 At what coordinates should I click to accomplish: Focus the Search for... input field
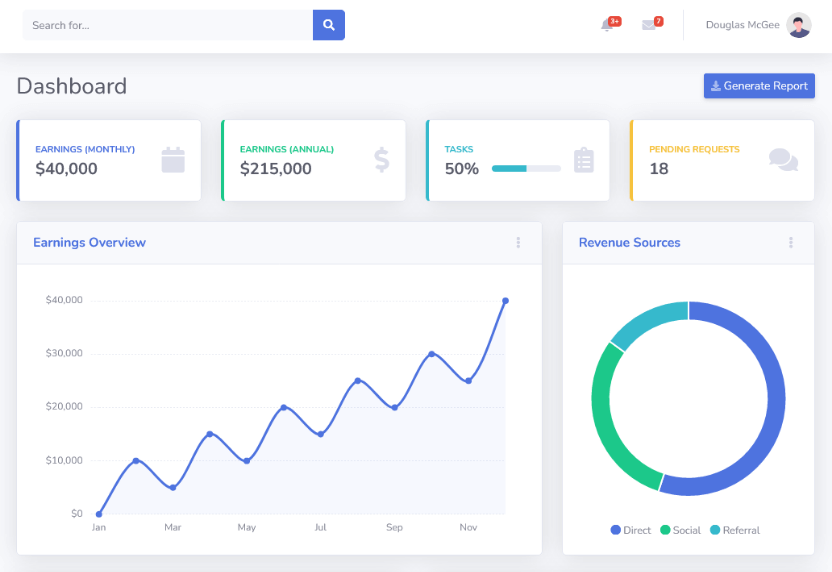pyautogui.click(x=168, y=25)
